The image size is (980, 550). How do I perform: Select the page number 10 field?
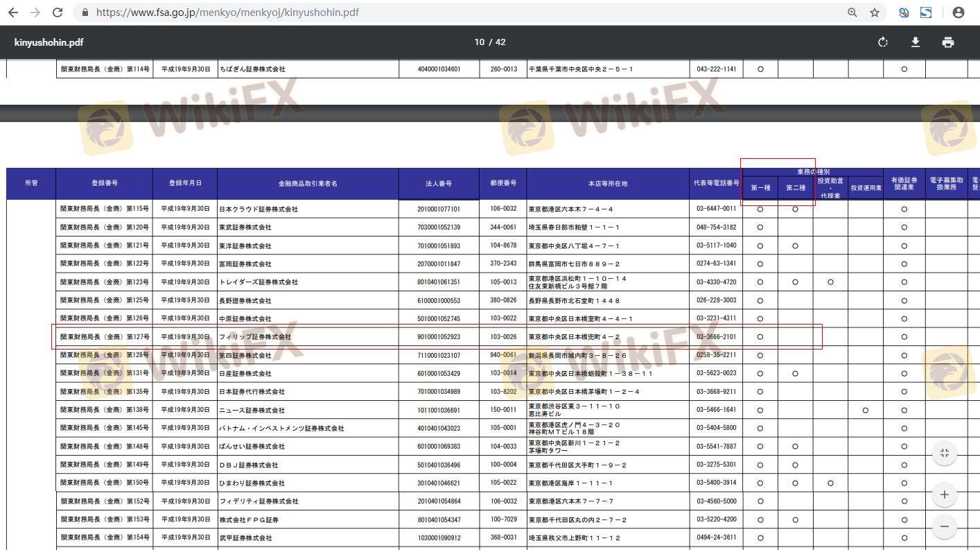[x=479, y=42]
